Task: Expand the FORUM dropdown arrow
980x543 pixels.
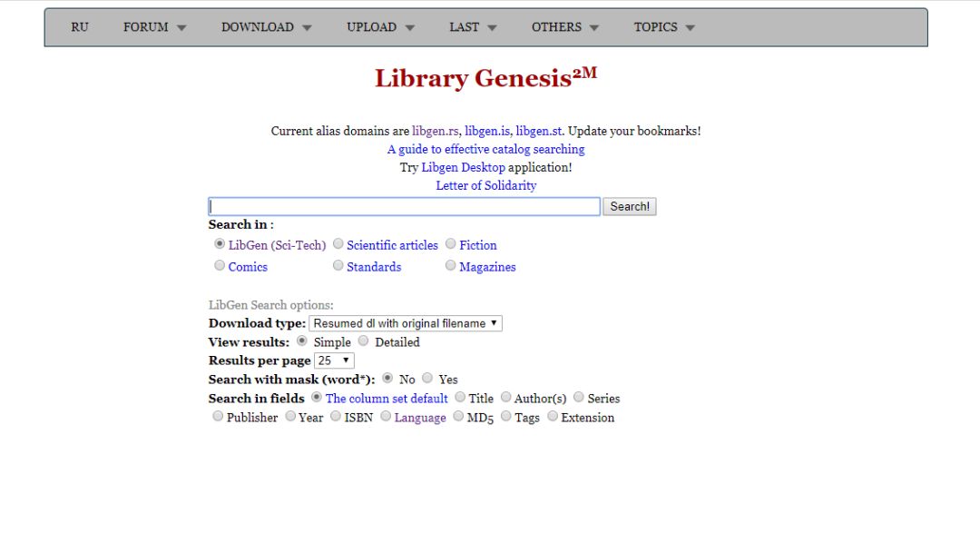Action: [x=181, y=28]
